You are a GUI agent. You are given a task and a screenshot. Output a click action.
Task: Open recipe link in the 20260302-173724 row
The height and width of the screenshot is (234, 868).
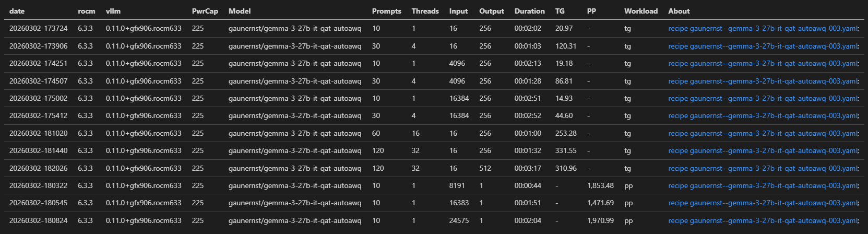click(763, 29)
